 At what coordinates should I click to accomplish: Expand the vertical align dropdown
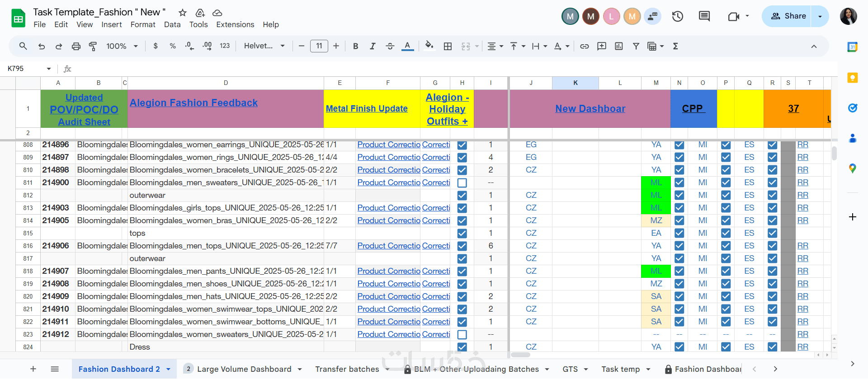pos(524,46)
